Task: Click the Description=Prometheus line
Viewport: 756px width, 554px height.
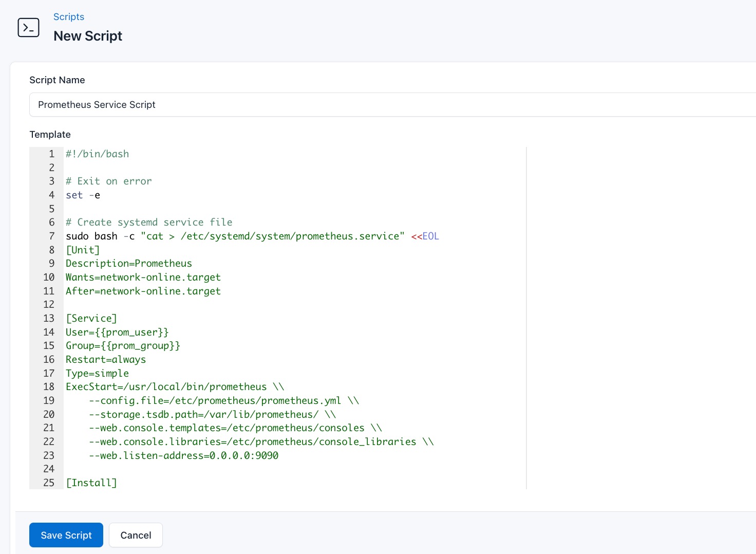Action: tap(128, 263)
